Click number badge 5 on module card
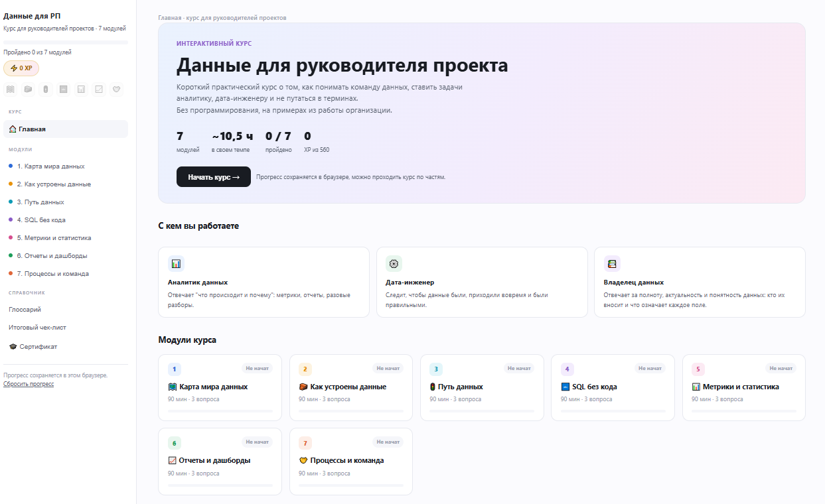825x504 pixels. [698, 369]
